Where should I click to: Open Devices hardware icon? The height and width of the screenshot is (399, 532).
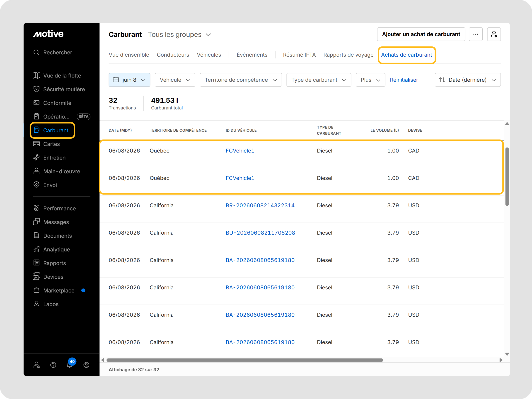[x=36, y=277]
